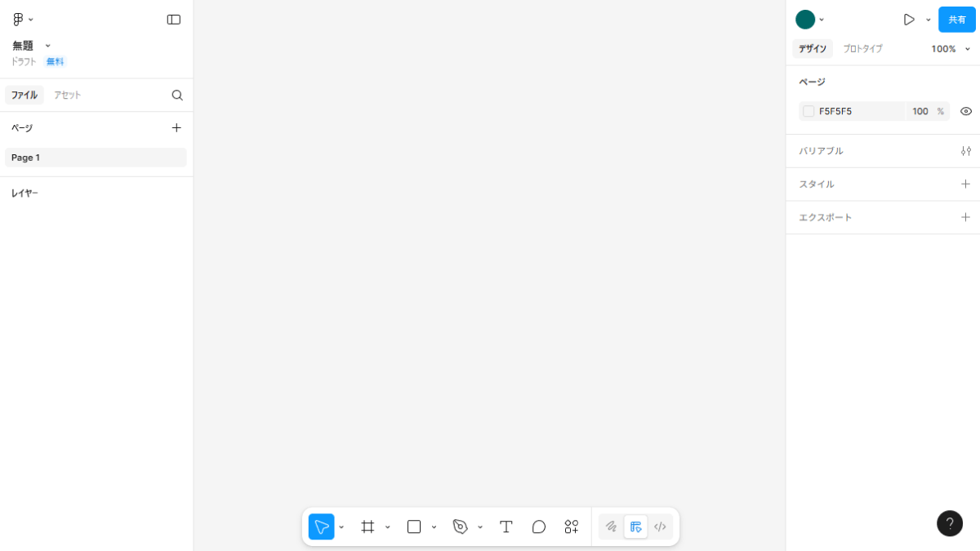Switch to Dev Mode toggle
This screenshot has height=551, width=980.
pos(660,527)
